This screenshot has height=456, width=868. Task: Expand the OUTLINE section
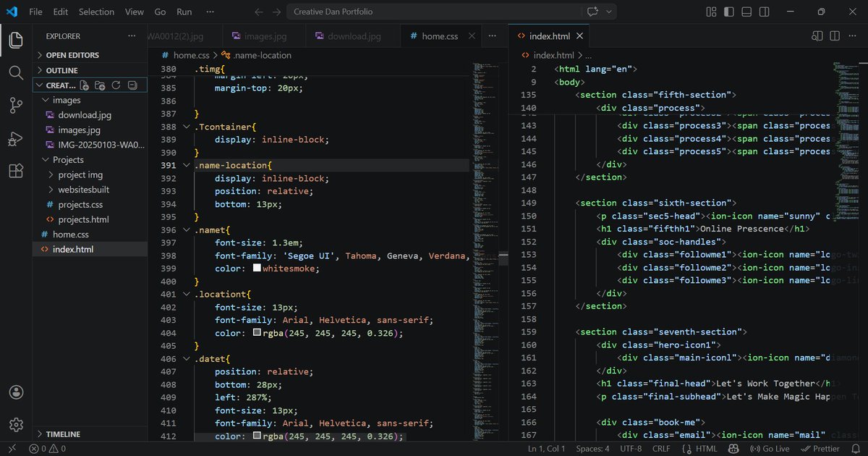pyautogui.click(x=90, y=70)
